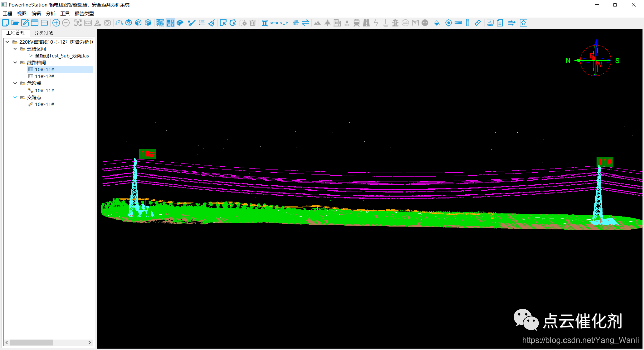Collapse the 交跨点 folder
This screenshot has height=350, width=644.
pyautogui.click(x=15, y=97)
